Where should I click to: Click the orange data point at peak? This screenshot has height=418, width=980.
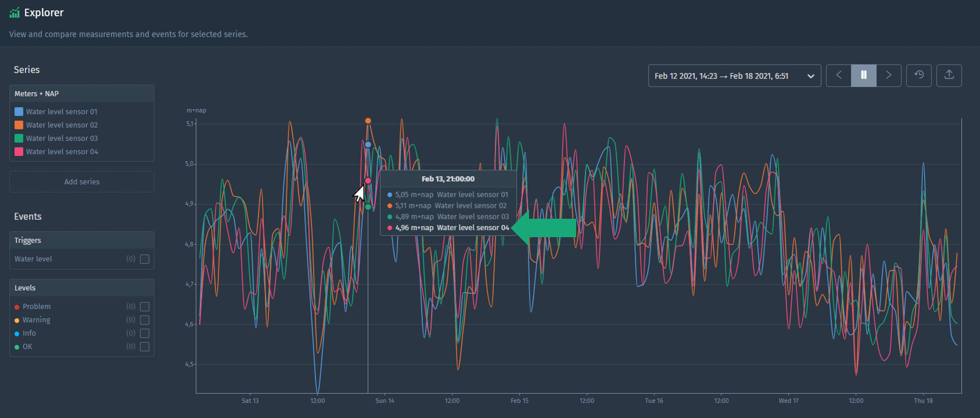point(368,121)
